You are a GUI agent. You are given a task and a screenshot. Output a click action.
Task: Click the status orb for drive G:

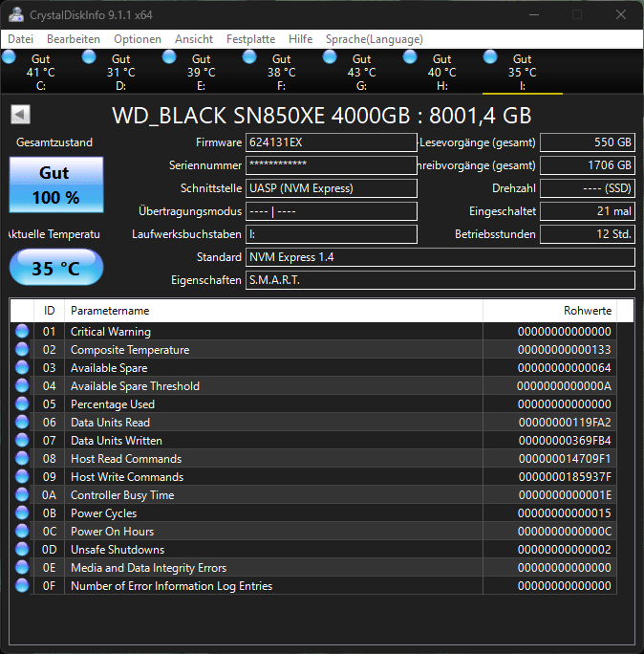coord(330,57)
